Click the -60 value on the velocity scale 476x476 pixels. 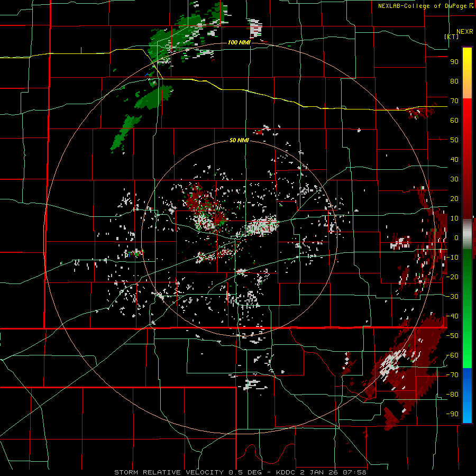click(x=452, y=355)
